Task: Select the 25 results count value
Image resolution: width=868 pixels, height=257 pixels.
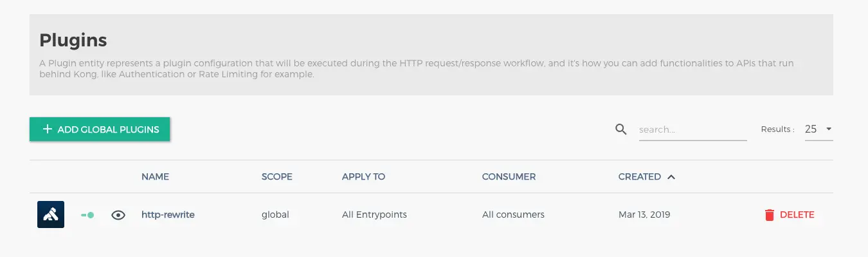Action: click(811, 129)
